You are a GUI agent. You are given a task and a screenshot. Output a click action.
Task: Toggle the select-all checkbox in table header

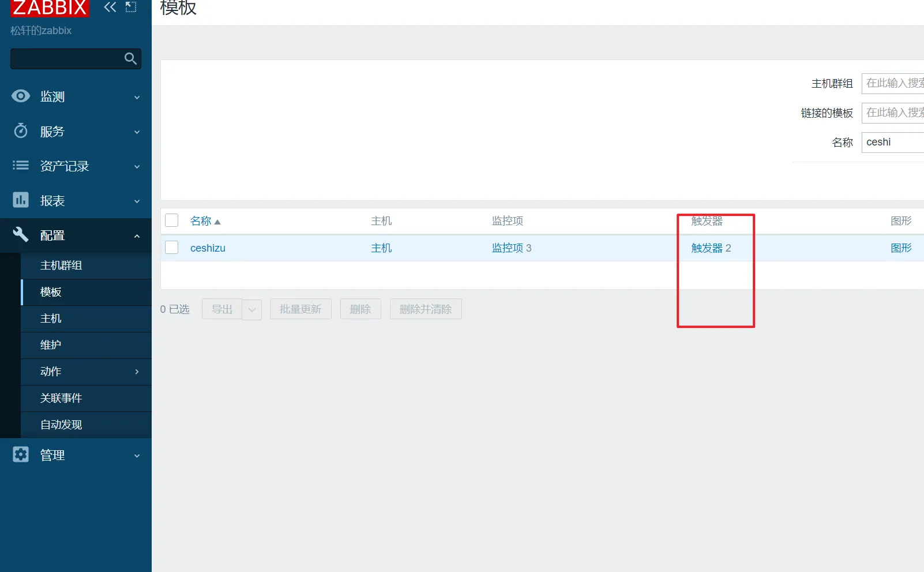pos(172,220)
